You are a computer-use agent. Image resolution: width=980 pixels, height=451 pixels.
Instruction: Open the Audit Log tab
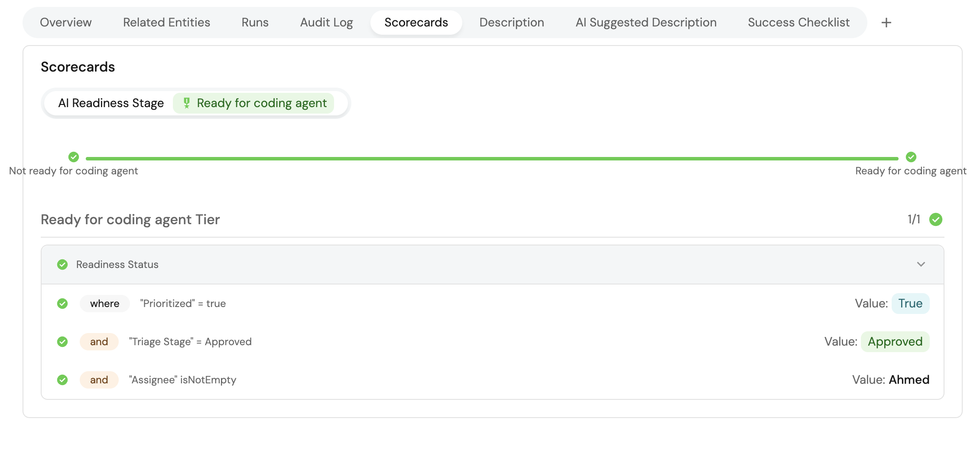326,23
